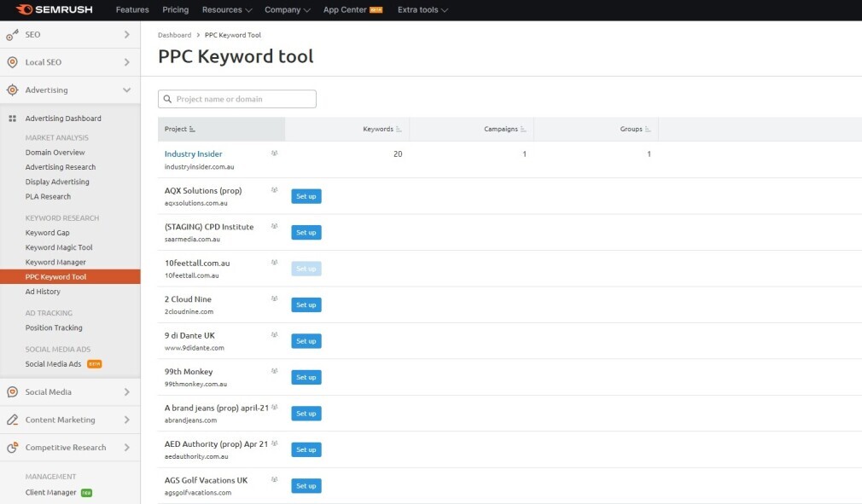Click the SEO key icon in sidebar
The height and width of the screenshot is (504, 862).
coord(12,35)
